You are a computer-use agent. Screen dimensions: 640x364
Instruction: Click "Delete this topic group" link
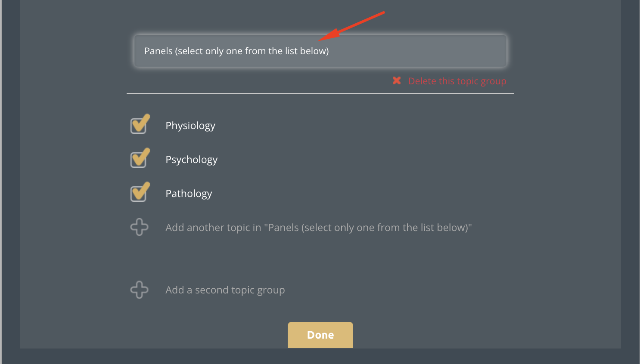[457, 81]
